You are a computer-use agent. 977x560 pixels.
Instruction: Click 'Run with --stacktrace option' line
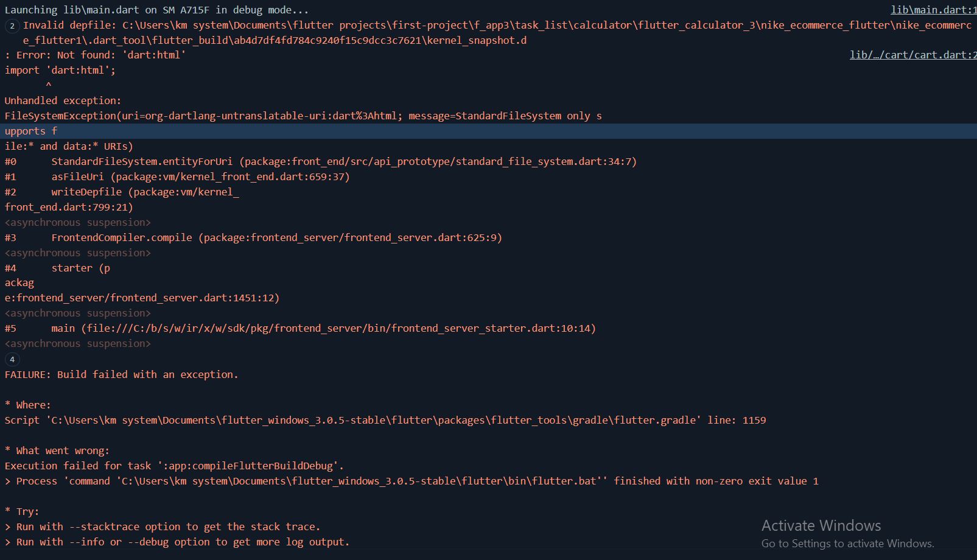(x=163, y=527)
